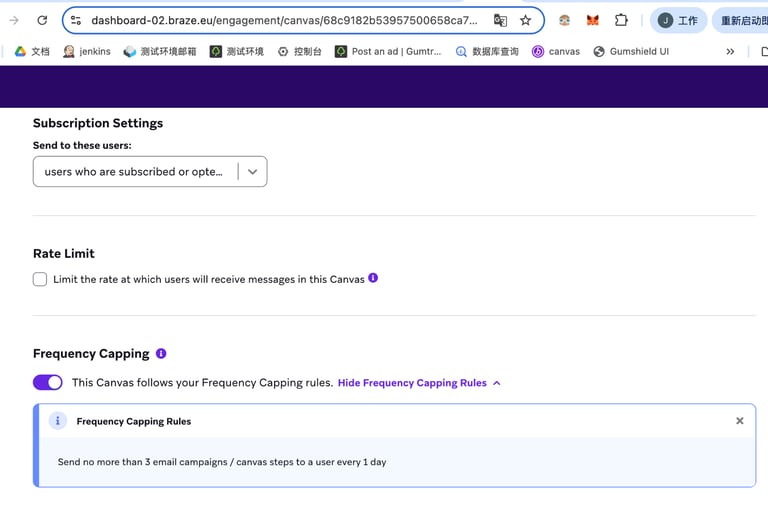Screen dimensions: 768x514
Task: Show the hidden bookmarks overflow chevron
Action: [730, 51]
